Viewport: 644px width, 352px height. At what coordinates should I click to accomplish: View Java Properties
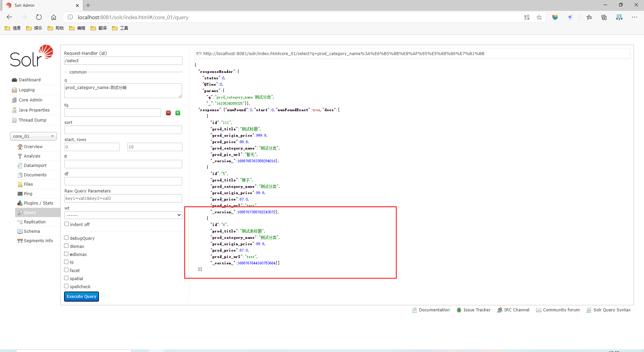pos(34,110)
